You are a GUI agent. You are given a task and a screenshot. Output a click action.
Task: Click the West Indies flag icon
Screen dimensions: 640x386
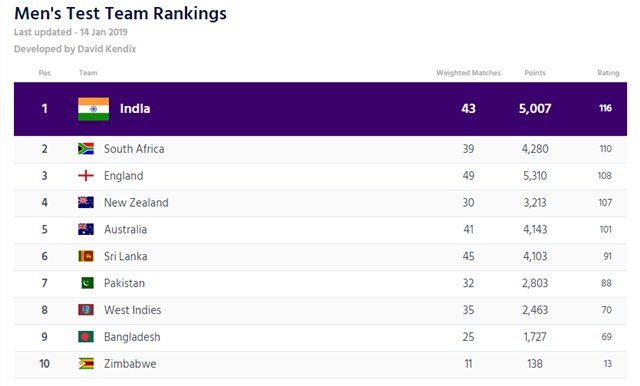(x=86, y=310)
